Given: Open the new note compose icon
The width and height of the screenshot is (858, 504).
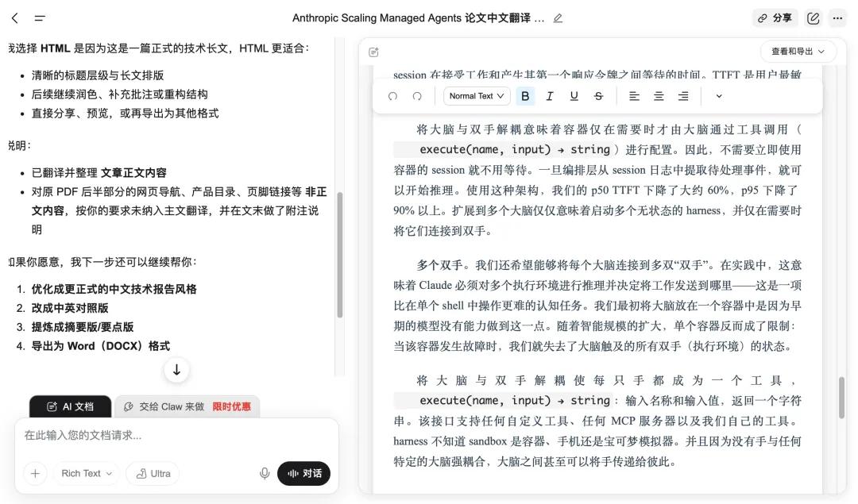Looking at the screenshot, I should [814, 18].
